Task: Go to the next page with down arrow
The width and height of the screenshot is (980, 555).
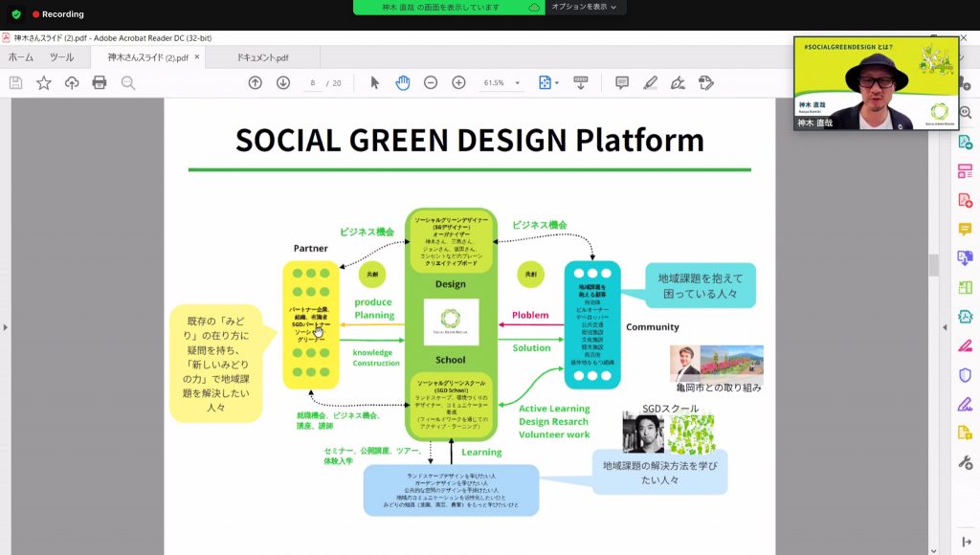Action: (283, 82)
